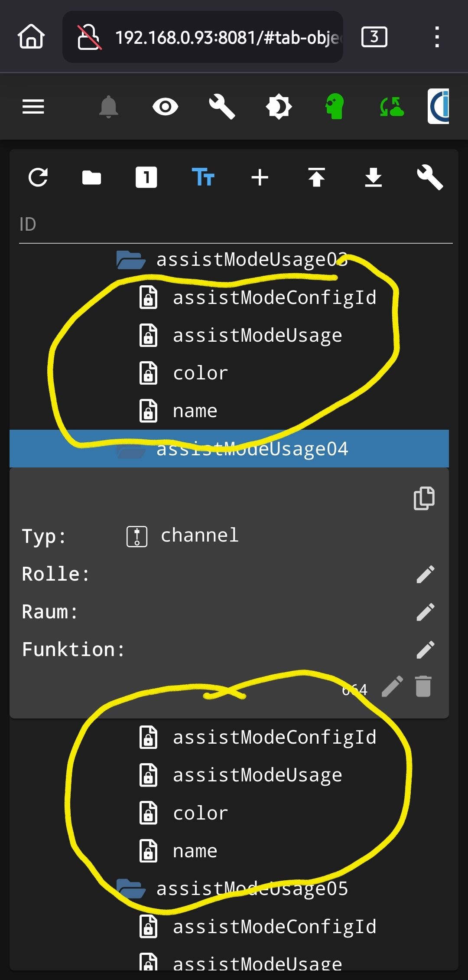The height and width of the screenshot is (980, 468).
Task: Delete the assistModeUsage04 object via trash icon
Action: click(423, 686)
